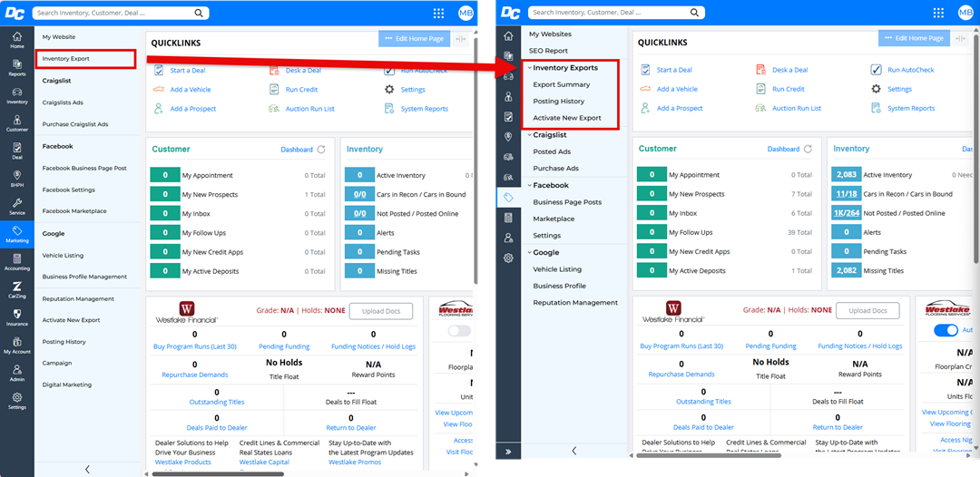Open Accounting icon in left screenshot sidebar
The width and height of the screenshot is (980, 477).
pyautogui.click(x=17, y=262)
